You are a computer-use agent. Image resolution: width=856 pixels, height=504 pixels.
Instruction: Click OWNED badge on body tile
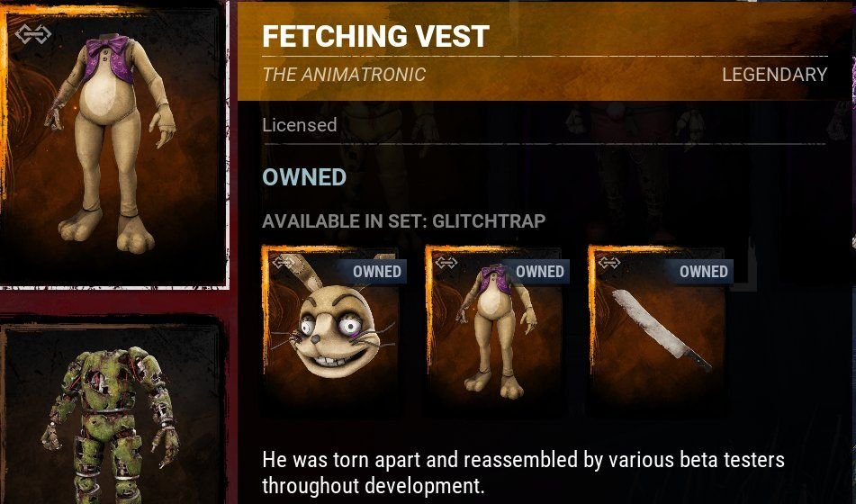pos(537,272)
